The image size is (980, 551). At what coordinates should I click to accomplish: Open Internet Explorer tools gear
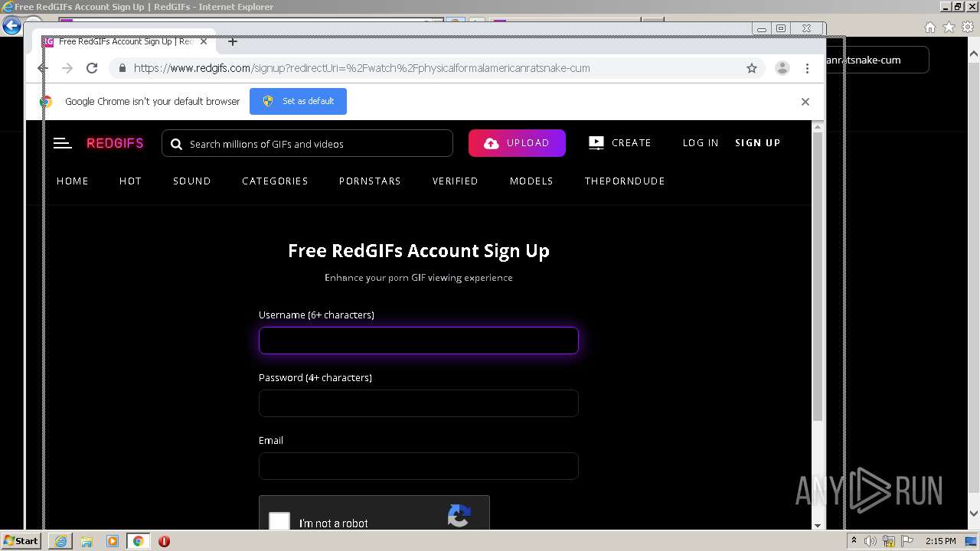(968, 27)
